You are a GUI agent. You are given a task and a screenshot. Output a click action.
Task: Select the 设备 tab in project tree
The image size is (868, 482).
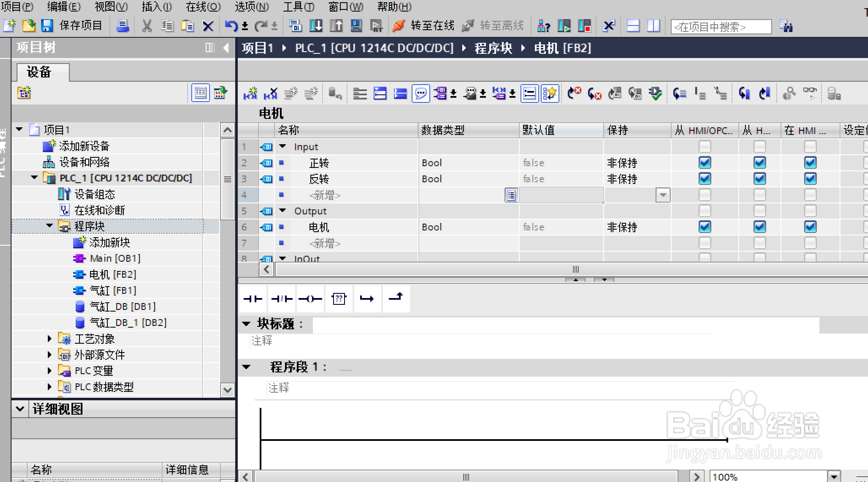pyautogui.click(x=39, y=72)
